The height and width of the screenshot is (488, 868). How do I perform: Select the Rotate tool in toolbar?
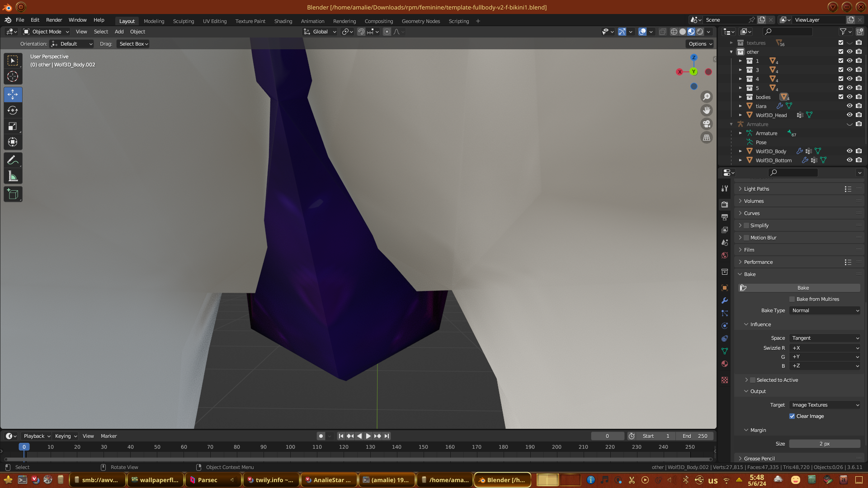(x=13, y=111)
